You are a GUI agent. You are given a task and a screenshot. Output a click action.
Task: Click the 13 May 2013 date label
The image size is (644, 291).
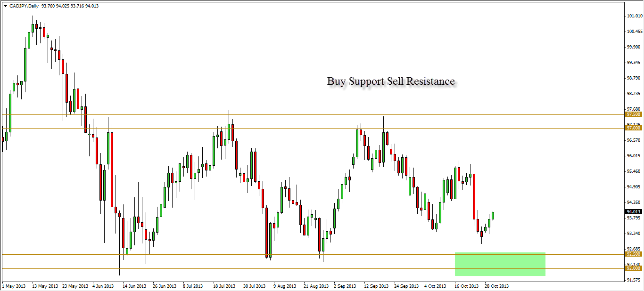(44, 286)
